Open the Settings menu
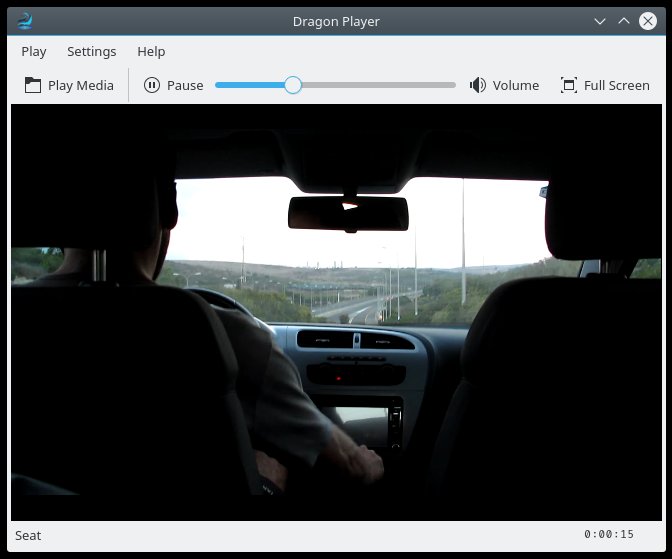This screenshot has height=559, width=672. click(x=91, y=52)
